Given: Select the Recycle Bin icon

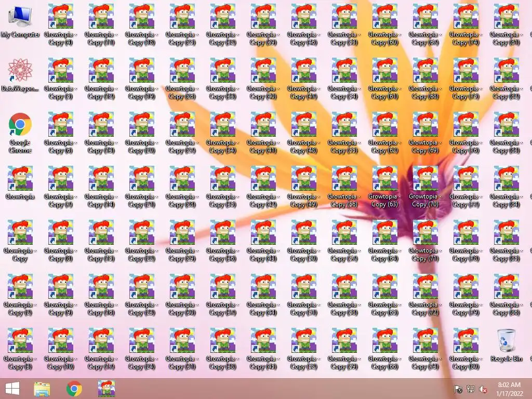Looking at the screenshot, I should (506, 345).
